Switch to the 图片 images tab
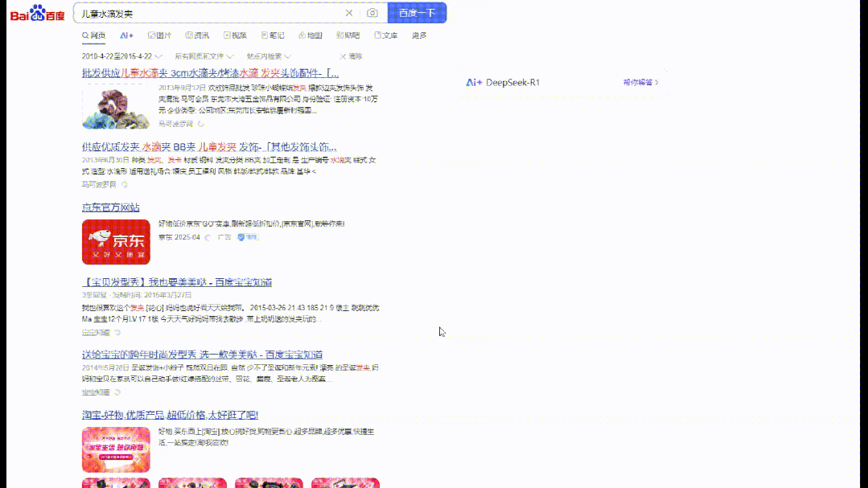The width and height of the screenshot is (868, 488). pos(159,35)
